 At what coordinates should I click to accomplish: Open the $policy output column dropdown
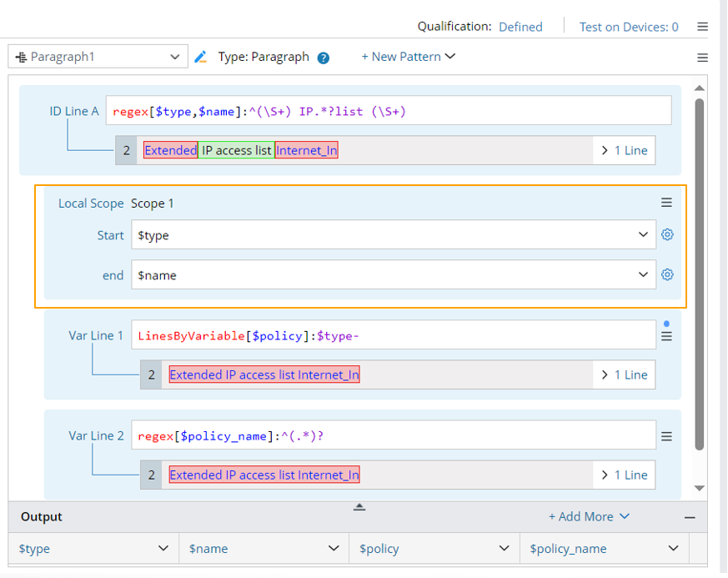(x=504, y=549)
